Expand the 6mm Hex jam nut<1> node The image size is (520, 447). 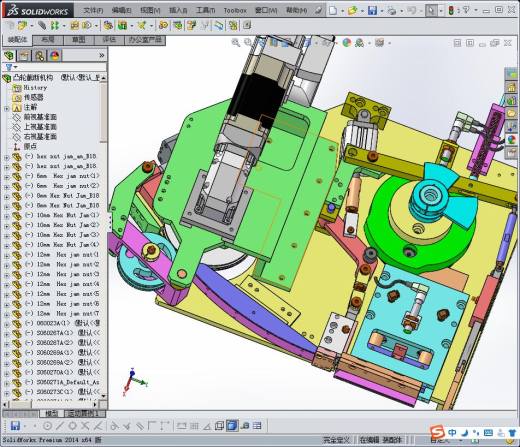coord(6,177)
